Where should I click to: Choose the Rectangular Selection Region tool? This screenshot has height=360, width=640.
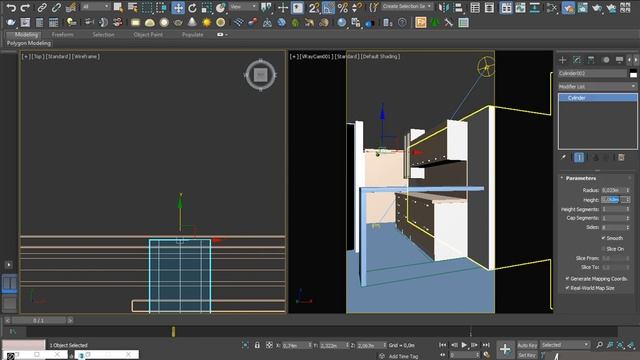147,7
